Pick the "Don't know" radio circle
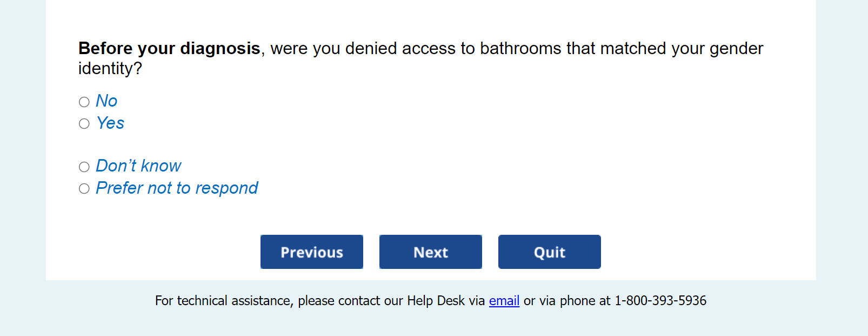Screen dimensions: 868x336 84,167
